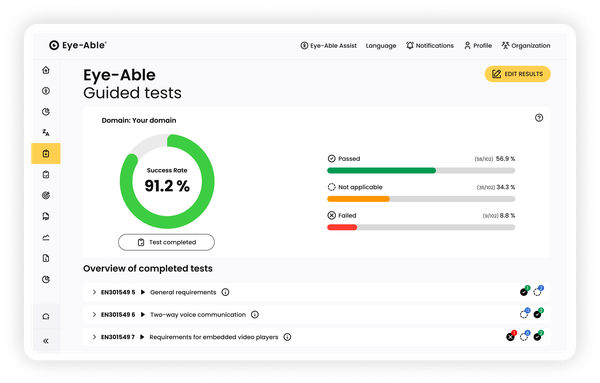
Task: Click triangle arrow before Requirements for embedded video players
Action: click(142, 337)
